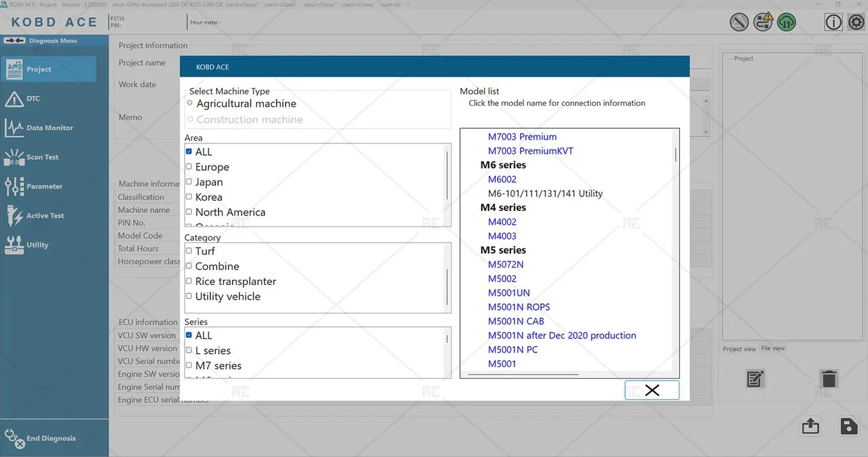Screen dimensions: 868x457
Task: Open the Project section in sidebar
Action: tap(48, 69)
